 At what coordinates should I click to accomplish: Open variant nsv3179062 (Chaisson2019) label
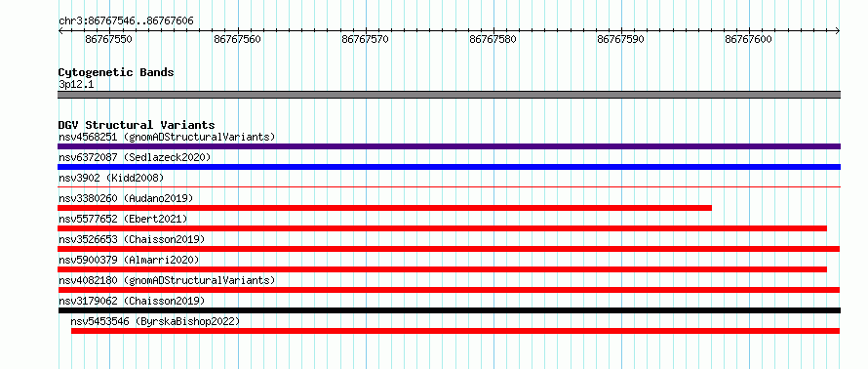click(x=132, y=301)
